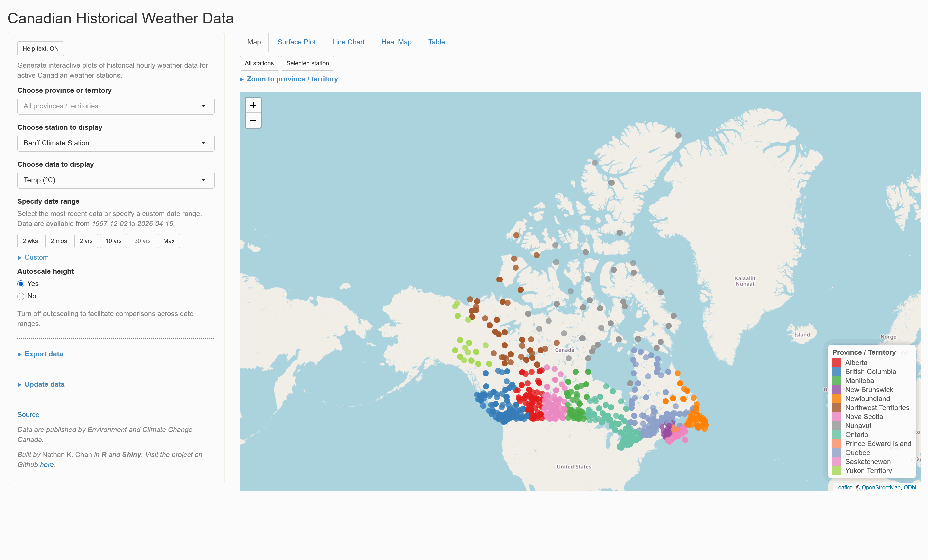Click the Saskatchewan legend color swatch
The height and width of the screenshot is (560, 928).
pos(837,462)
